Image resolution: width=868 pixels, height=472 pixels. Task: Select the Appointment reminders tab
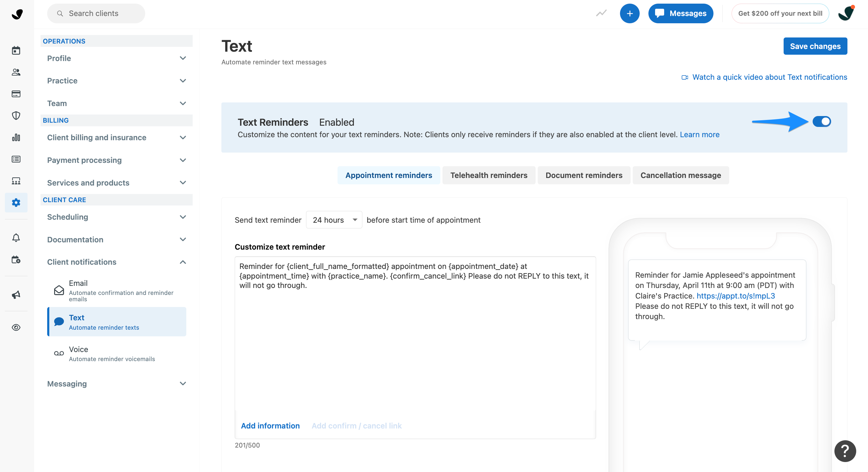click(x=389, y=175)
